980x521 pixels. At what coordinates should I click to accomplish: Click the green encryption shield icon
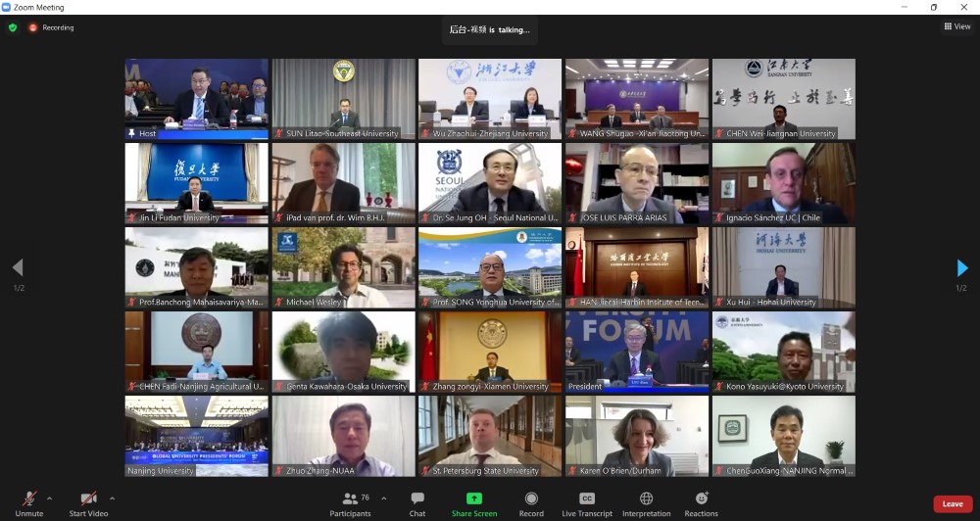click(x=13, y=27)
